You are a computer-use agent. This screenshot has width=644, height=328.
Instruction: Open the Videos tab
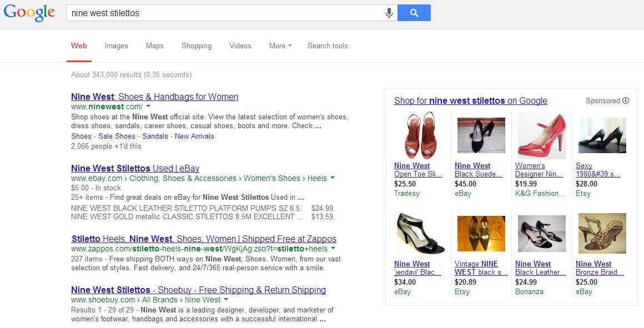240,46
